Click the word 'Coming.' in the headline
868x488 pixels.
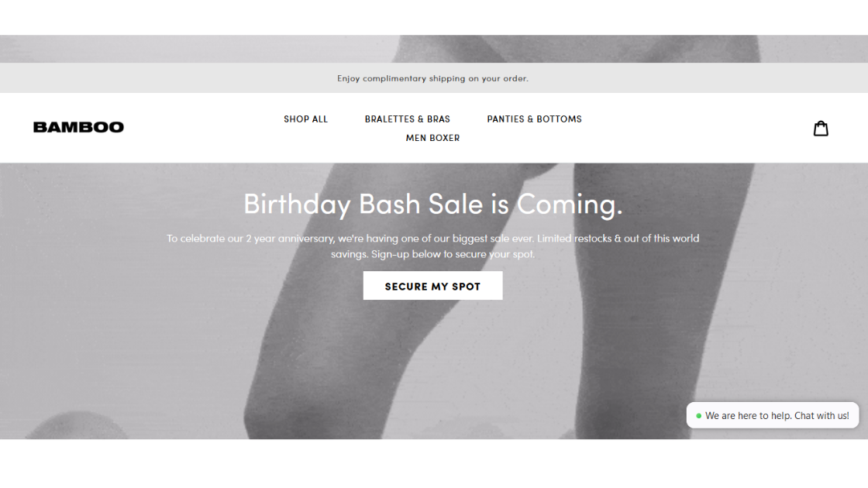(570, 204)
